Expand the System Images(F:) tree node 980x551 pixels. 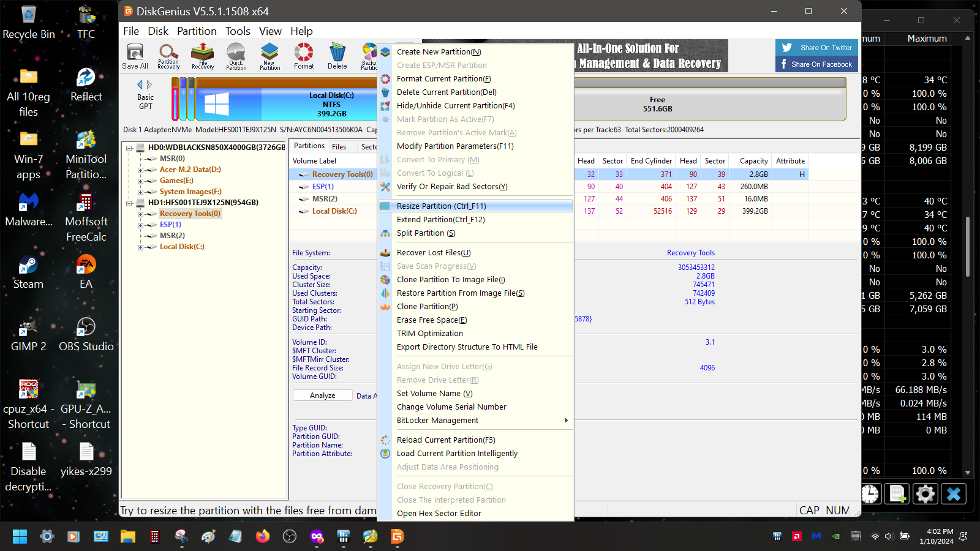click(x=140, y=192)
